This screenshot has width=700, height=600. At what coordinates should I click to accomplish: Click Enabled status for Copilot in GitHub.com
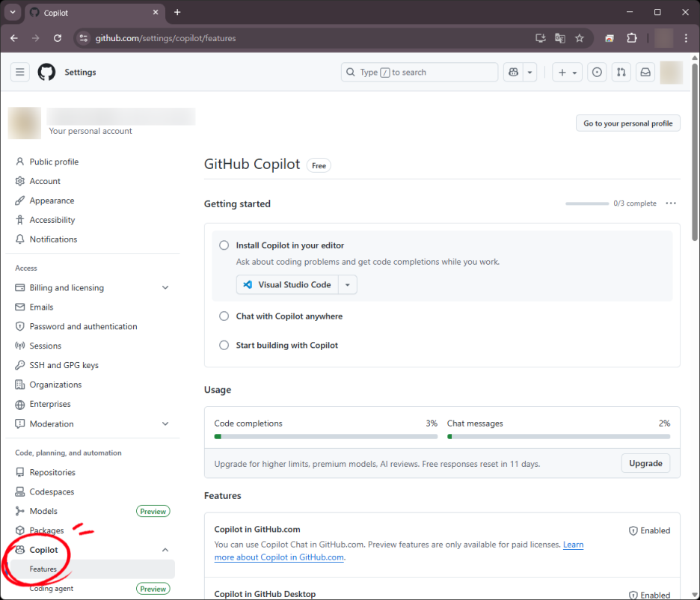650,530
